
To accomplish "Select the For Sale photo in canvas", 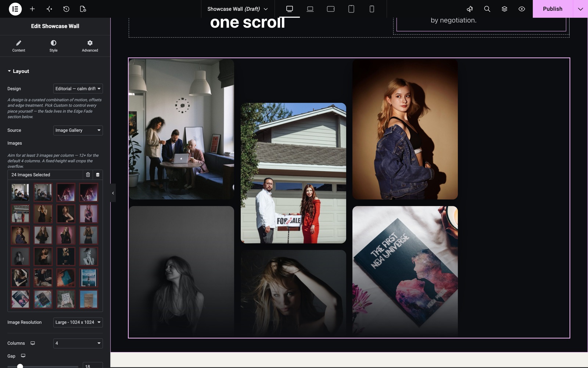I will (x=293, y=173).
